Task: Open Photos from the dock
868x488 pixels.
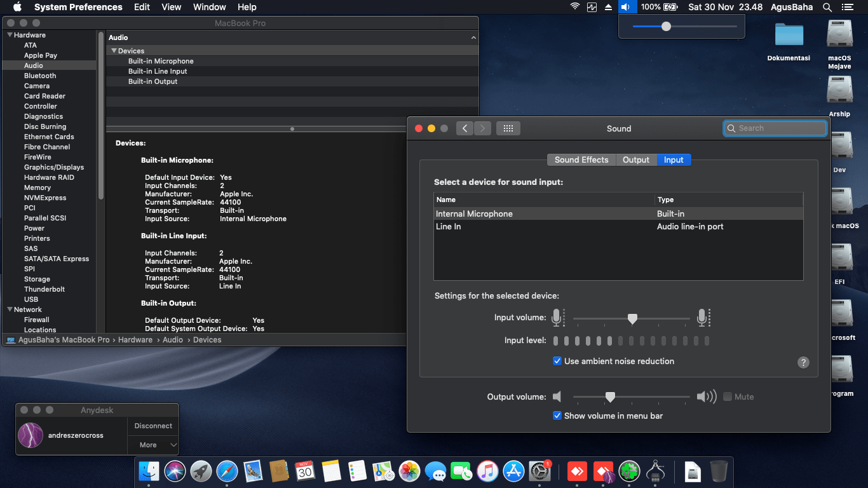Action: (x=409, y=471)
